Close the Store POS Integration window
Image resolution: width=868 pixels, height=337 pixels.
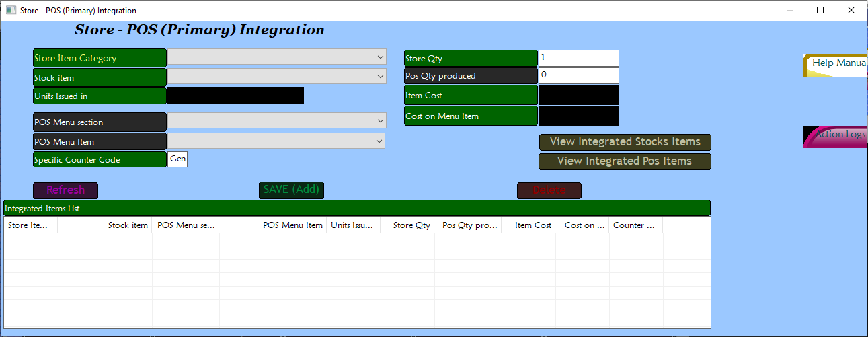[851, 10]
